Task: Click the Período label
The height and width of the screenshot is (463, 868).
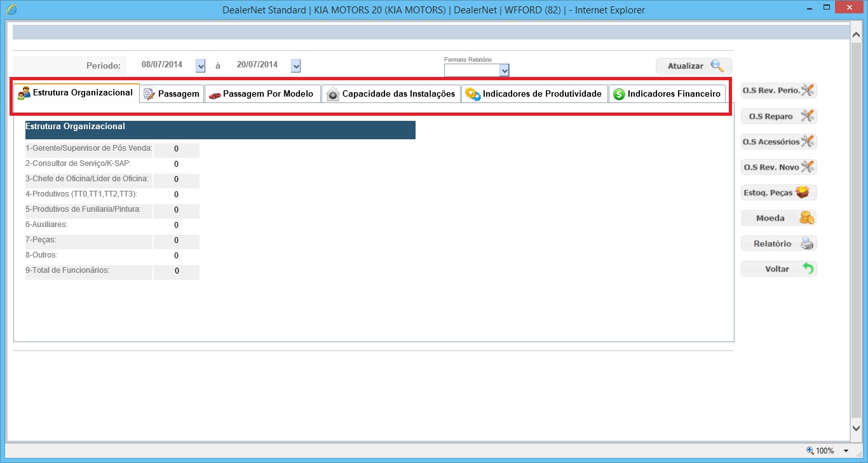Action: tap(104, 66)
